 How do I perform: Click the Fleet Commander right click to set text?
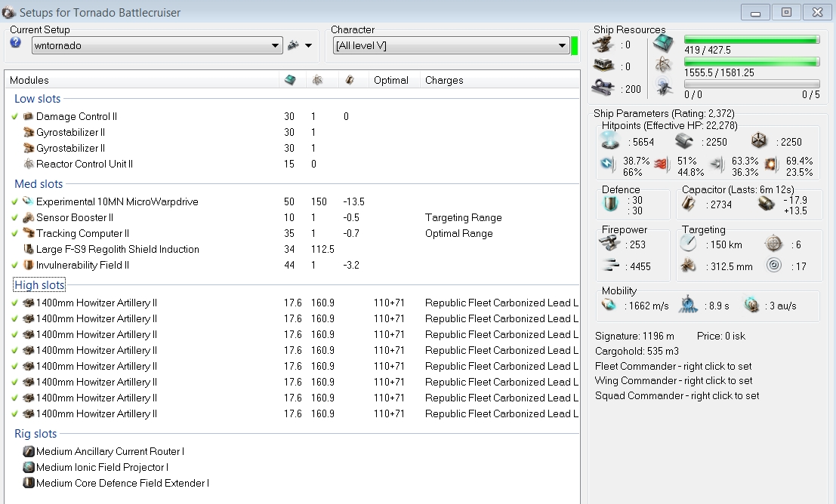pyautogui.click(x=674, y=366)
